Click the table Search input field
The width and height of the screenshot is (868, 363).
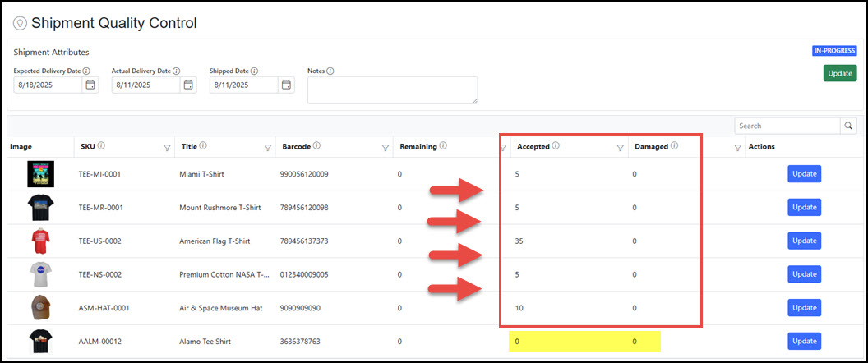click(x=787, y=126)
